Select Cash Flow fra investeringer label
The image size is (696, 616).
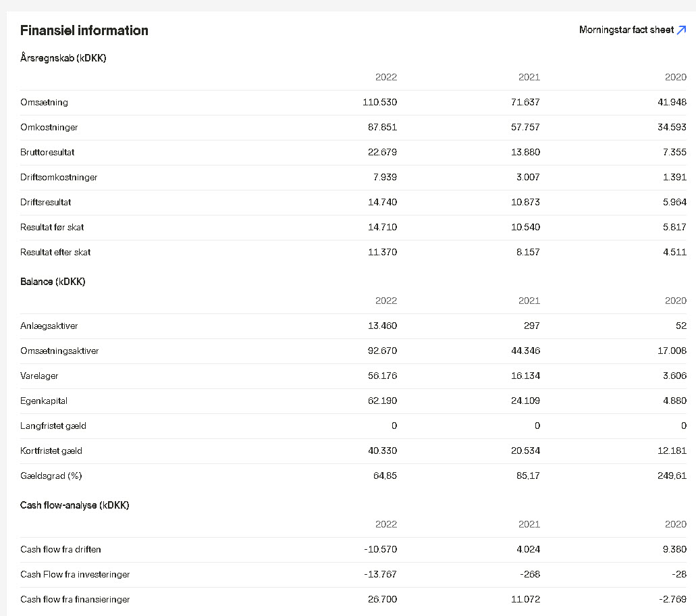[75, 574]
